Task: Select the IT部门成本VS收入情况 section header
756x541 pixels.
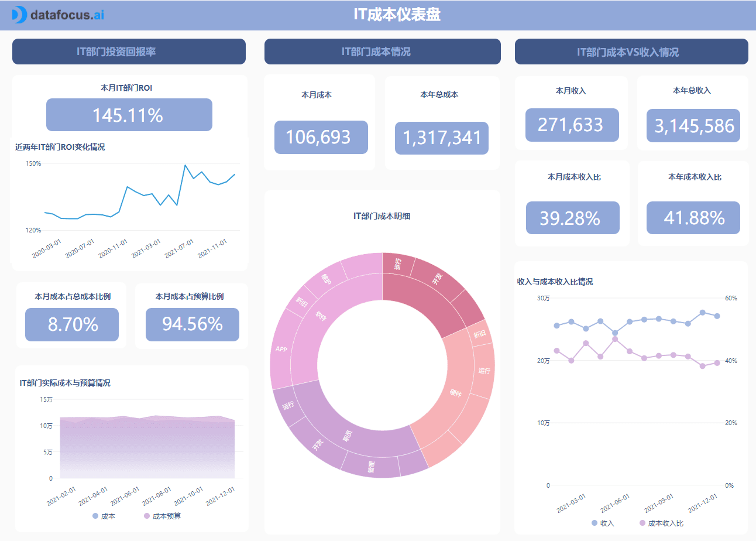Action: click(x=631, y=52)
